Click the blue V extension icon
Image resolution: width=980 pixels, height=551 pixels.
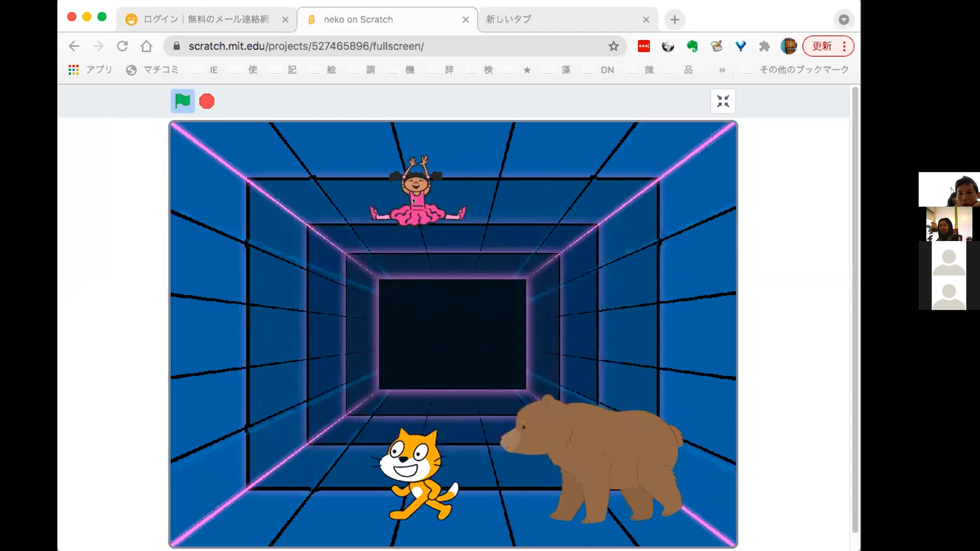(x=740, y=46)
